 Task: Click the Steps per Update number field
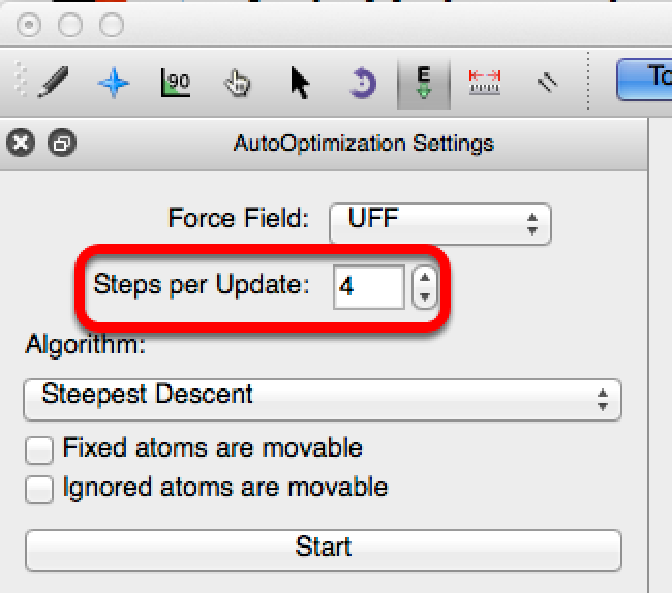tap(368, 287)
